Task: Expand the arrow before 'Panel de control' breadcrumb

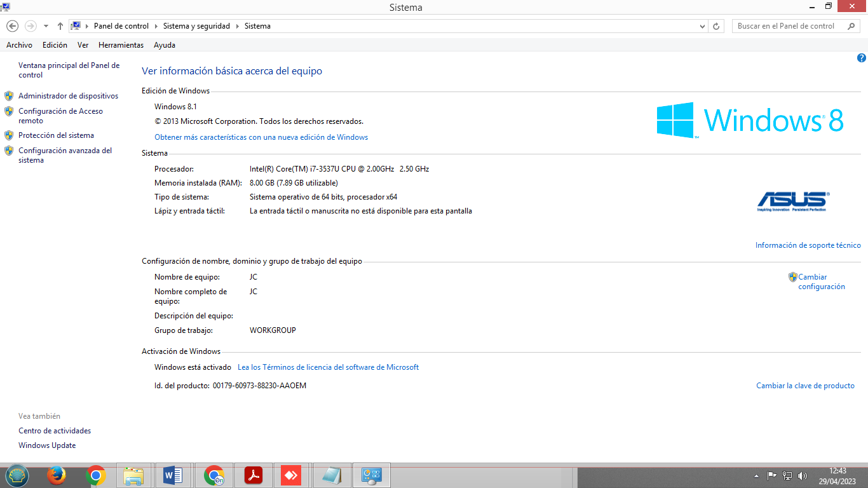Action: click(87, 26)
